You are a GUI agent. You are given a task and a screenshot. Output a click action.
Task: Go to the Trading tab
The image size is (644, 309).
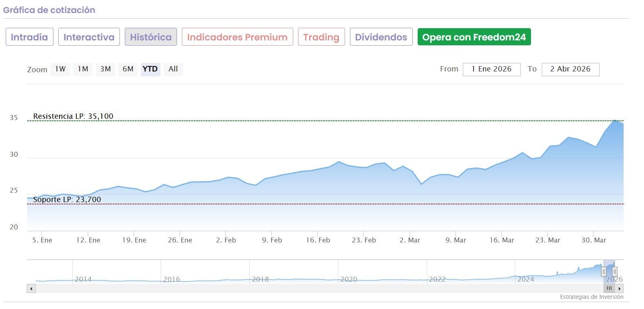[321, 37]
